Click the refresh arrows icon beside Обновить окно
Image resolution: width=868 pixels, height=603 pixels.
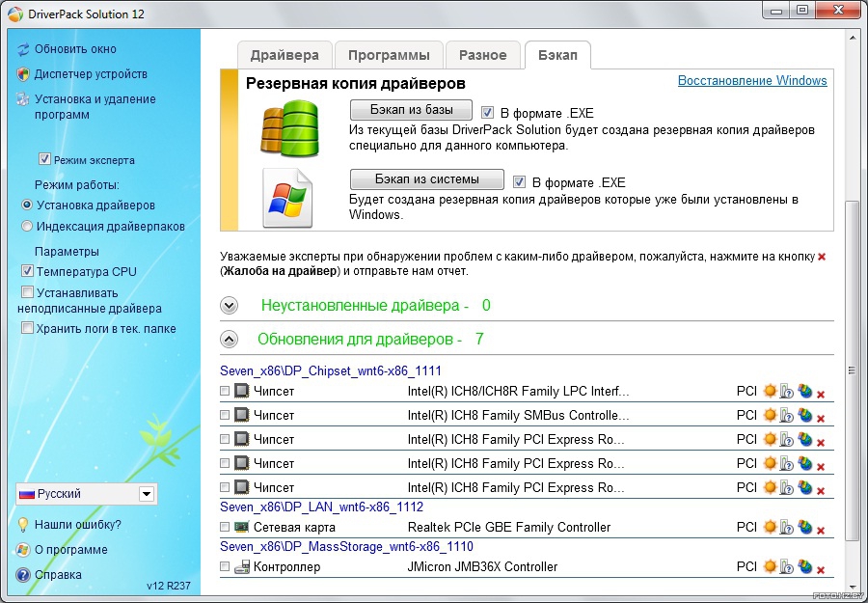coord(23,49)
